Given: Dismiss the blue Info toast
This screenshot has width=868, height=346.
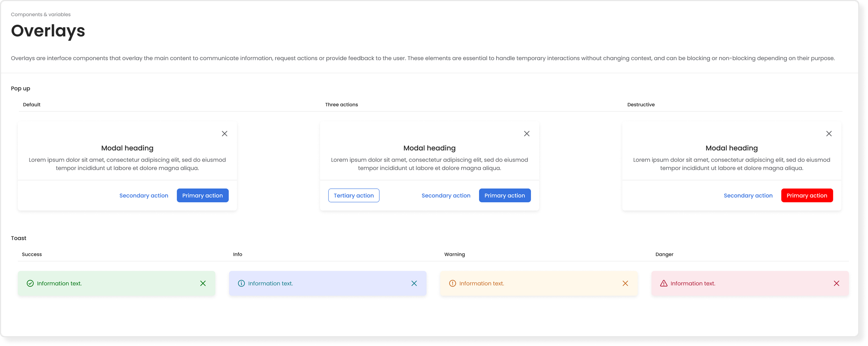Looking at the screenshot, I should point(414,283).
